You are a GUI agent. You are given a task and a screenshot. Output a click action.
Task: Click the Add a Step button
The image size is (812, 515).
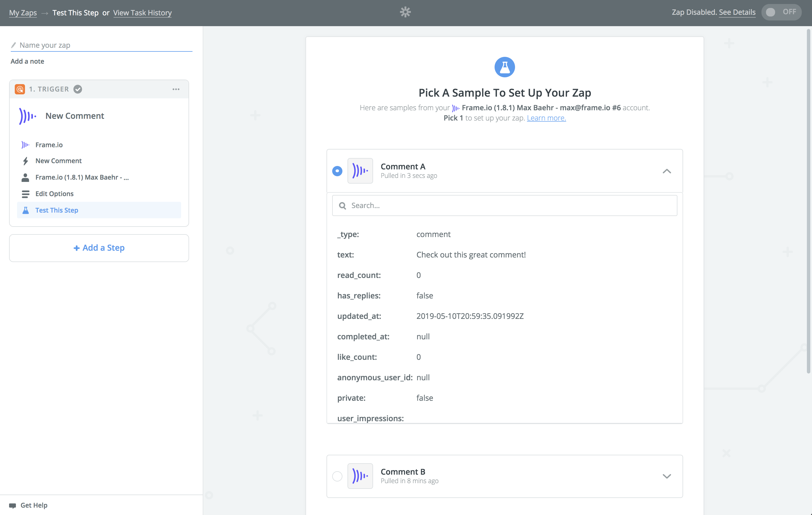click(x=99, y=248)
